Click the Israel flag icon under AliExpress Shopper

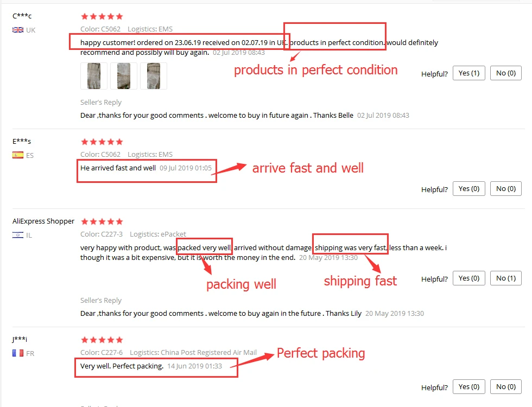[x=18, y=235]
